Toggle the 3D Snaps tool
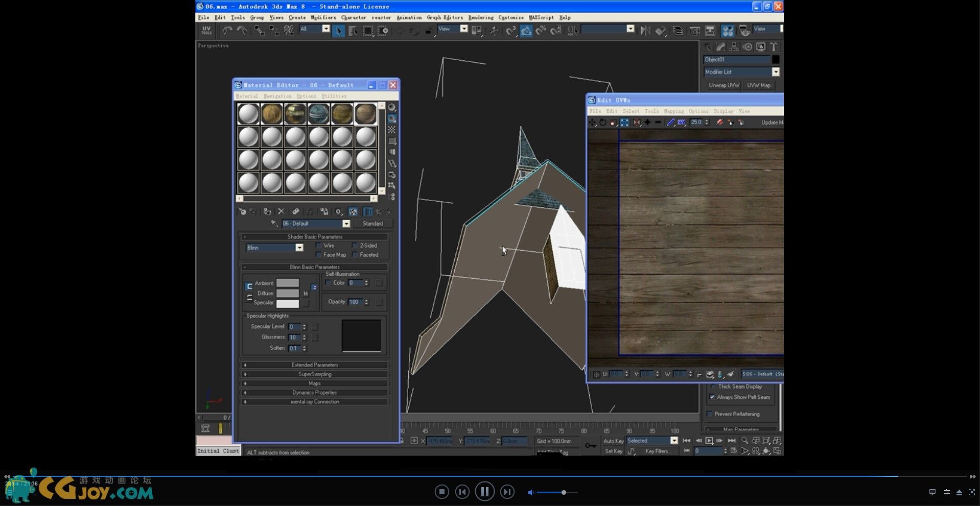This screenshot has width=980, height=506. (x=511, y=31)
